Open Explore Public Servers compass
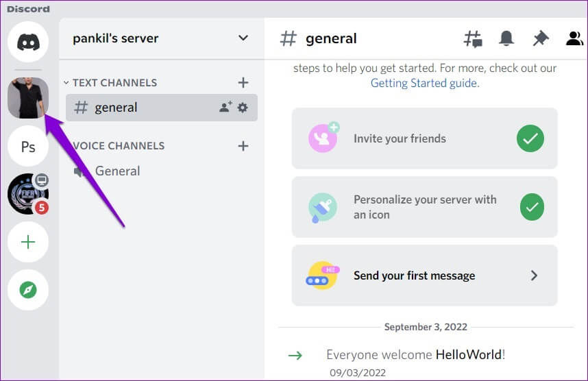The width and height of the screenshot is (588, 381). 28,290
